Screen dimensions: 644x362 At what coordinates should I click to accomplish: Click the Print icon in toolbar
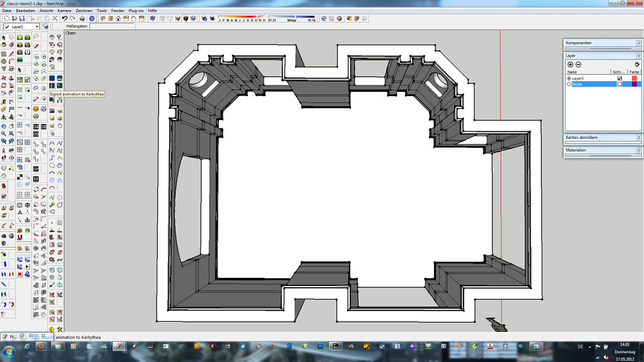coord(82,18)
